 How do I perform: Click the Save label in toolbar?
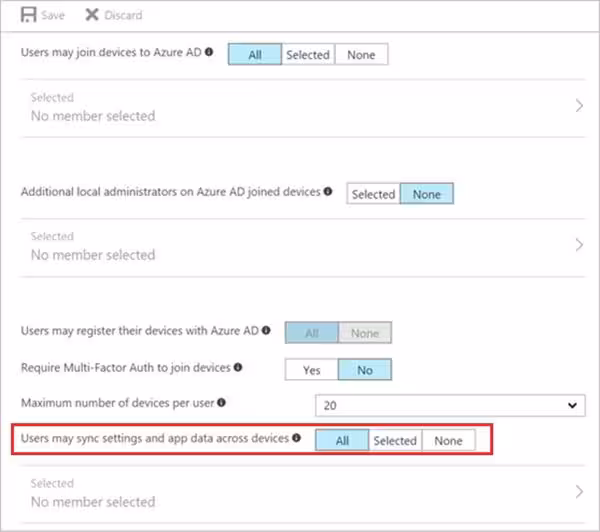[x=53, y=15]
